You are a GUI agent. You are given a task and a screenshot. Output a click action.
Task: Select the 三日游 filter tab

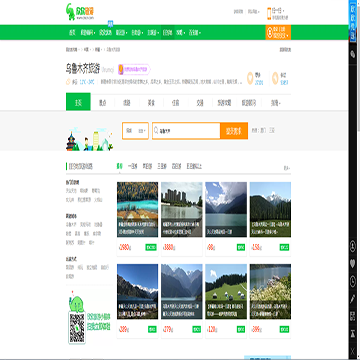click(162, 166)
